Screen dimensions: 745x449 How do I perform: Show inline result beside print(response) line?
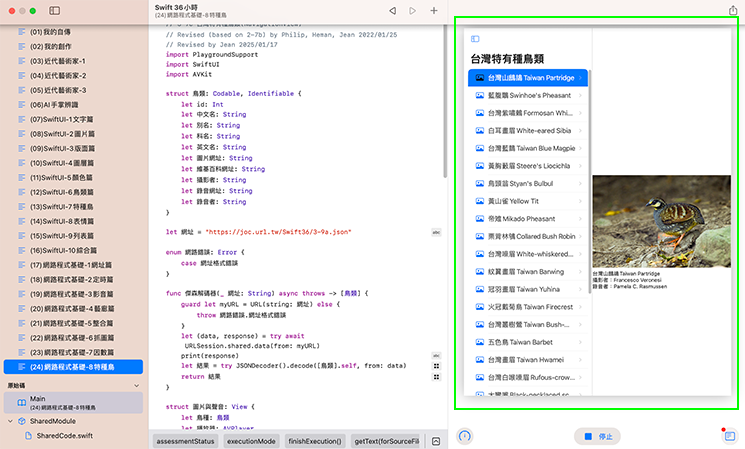[x=436, y=355]
